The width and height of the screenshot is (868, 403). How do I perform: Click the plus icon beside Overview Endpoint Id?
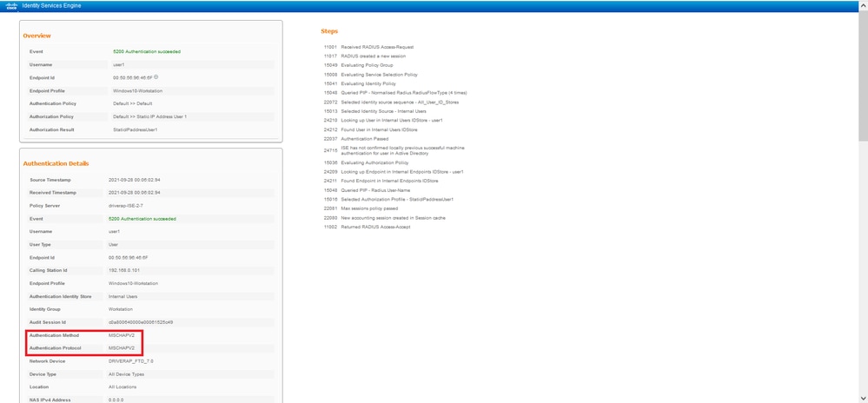156,77
